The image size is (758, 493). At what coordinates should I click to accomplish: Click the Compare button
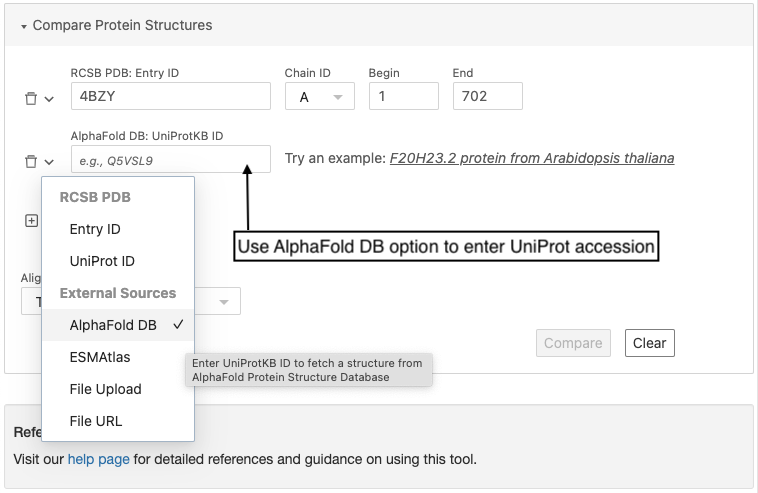[x=573, y=343]
